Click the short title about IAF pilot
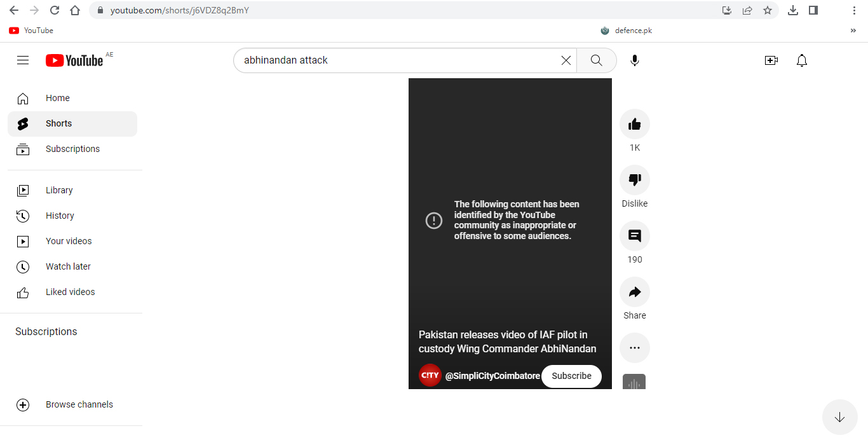The image size is (868, 440). (x=508, y=341)
